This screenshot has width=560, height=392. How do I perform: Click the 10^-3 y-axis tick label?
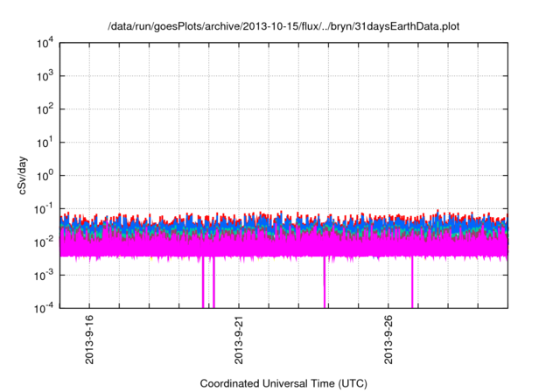44,276
